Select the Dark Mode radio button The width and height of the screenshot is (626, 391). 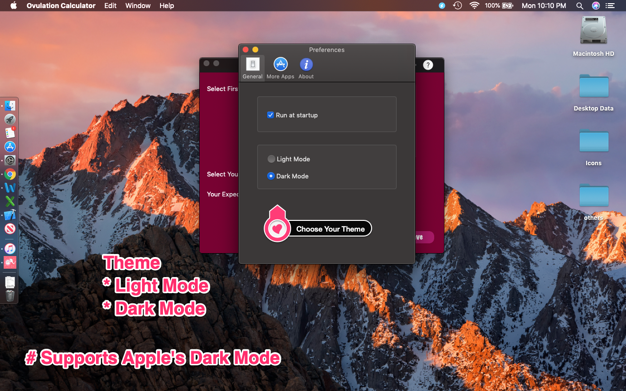coord(271,176)
